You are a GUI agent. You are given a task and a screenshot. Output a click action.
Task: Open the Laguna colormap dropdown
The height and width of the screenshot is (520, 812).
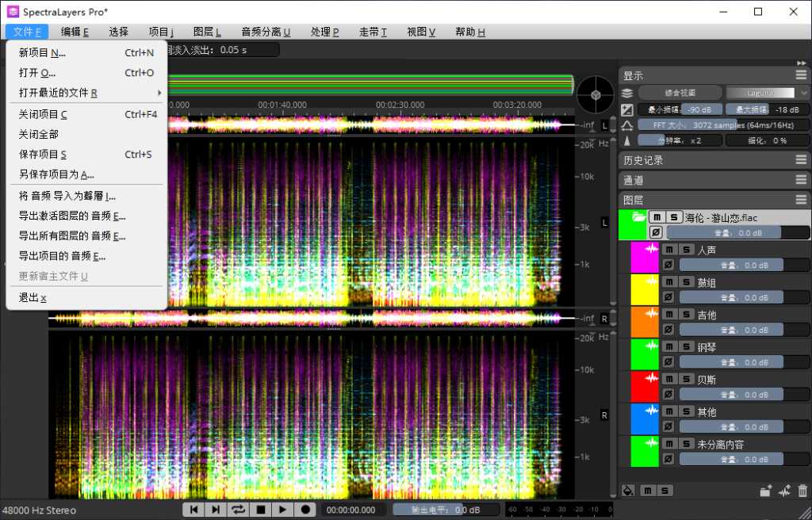point(767,94)
